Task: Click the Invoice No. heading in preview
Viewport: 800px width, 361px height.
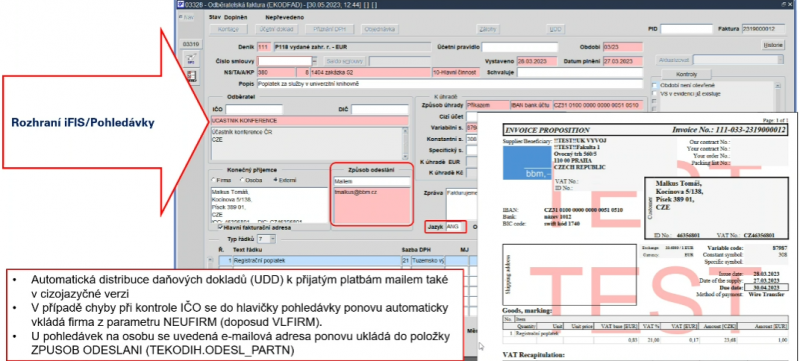Action: pyautogui.click(x=729, y=130)
